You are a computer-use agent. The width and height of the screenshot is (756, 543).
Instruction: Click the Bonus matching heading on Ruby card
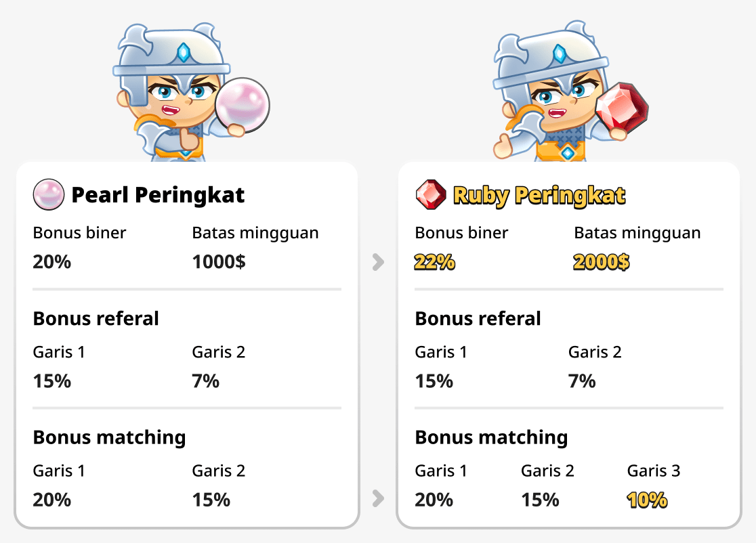(x=492, y=437)
